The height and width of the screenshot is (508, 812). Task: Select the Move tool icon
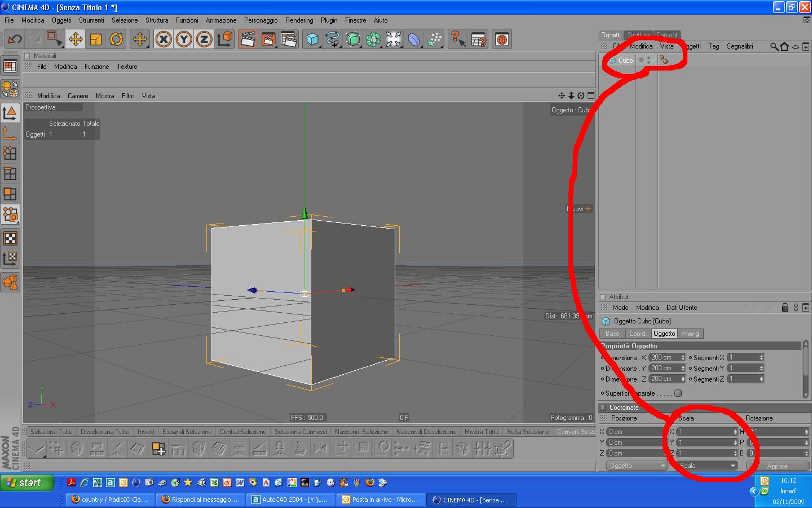(76, 39)
